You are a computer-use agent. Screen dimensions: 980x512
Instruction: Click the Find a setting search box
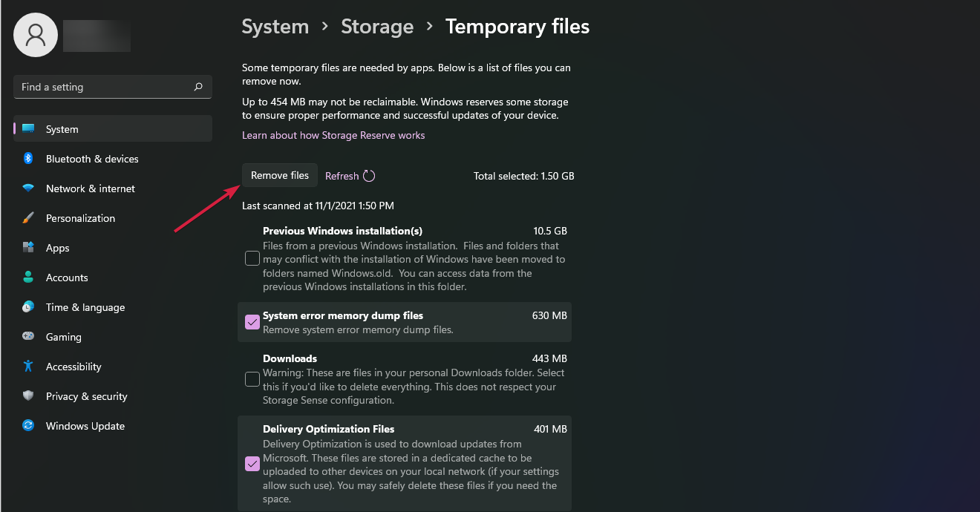pos(113,87)
